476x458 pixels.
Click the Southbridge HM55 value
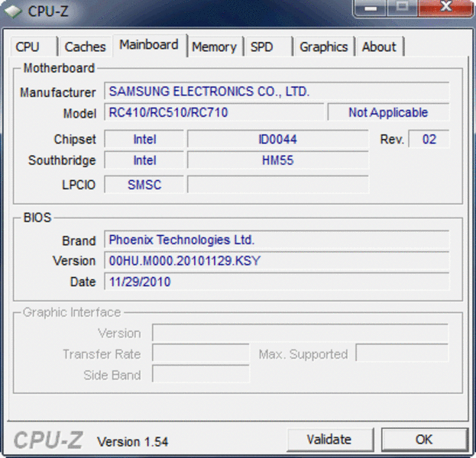(x=278, y=160)
